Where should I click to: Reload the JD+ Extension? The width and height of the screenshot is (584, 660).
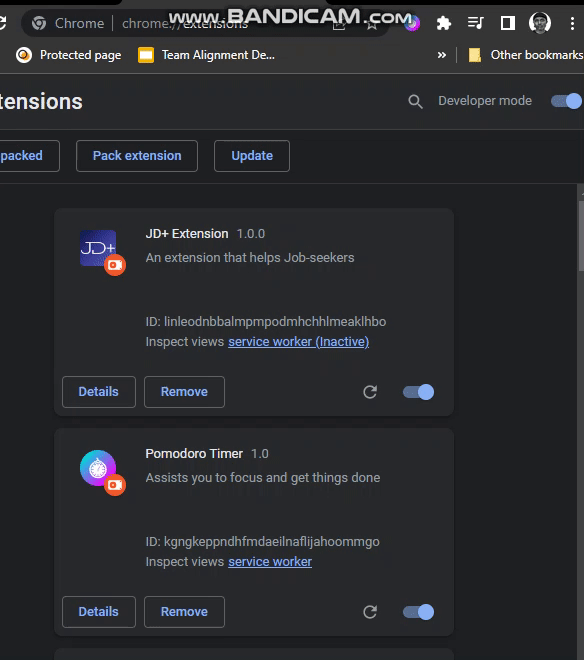(x=370, y=392)
